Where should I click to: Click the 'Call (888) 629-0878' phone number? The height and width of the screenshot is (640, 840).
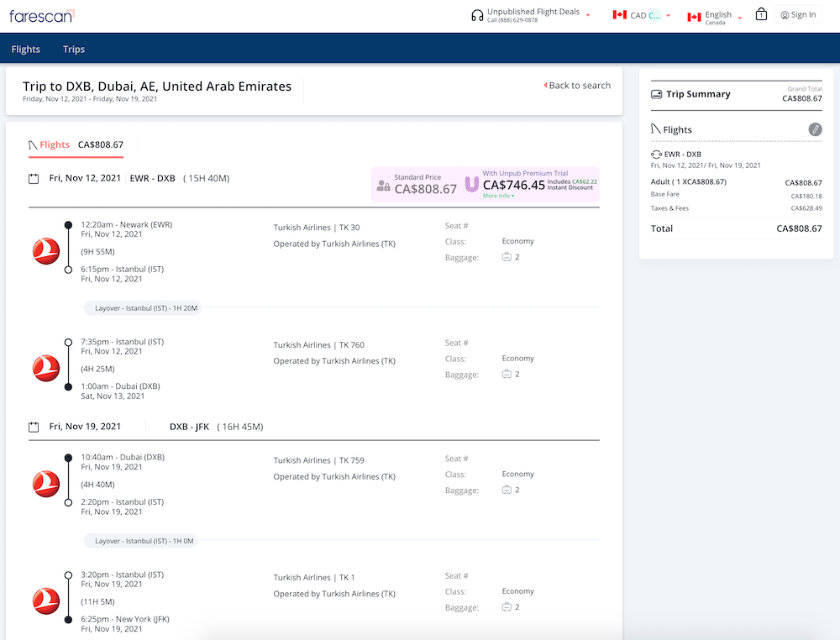point(512,20)
